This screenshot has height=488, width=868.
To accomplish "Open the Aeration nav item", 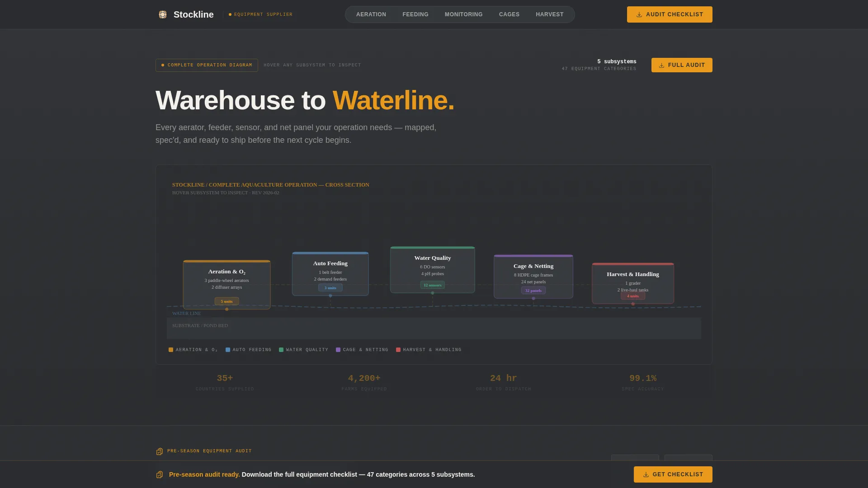I will (371, 14).
